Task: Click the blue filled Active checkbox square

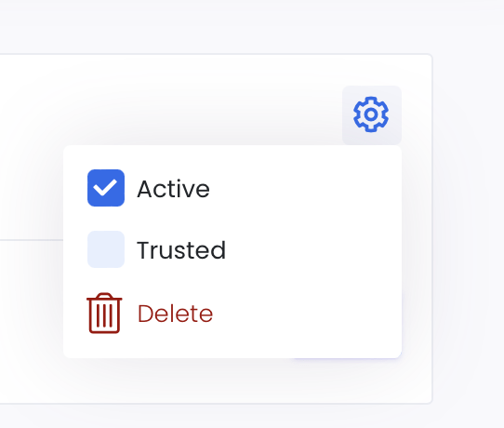Action: (x=106, y=188)
